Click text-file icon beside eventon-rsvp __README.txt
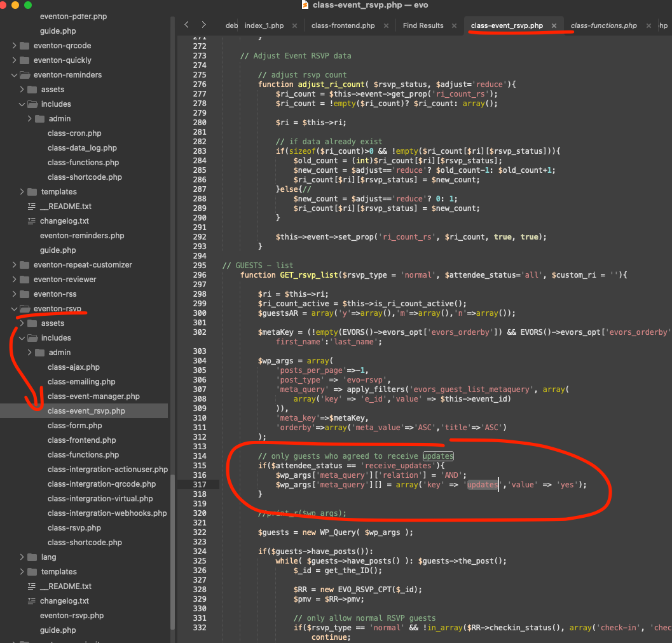 click(32, 586)
